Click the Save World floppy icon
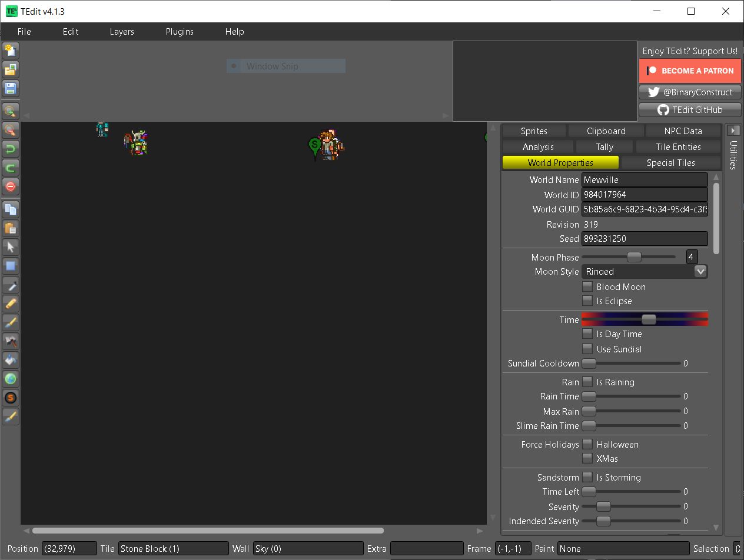Screen dimensions: 744x560 point(11,89)
